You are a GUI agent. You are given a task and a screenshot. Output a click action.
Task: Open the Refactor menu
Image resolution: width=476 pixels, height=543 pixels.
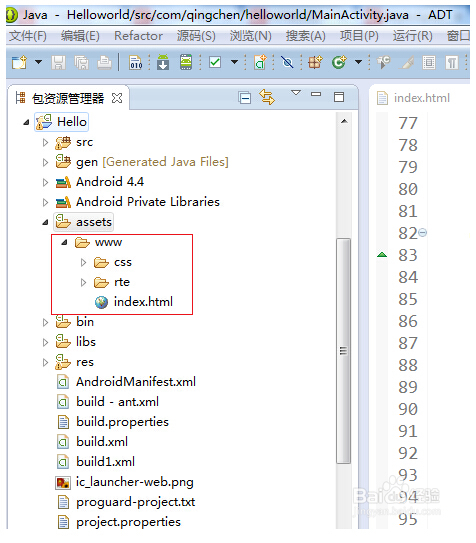tap(138, 36)
